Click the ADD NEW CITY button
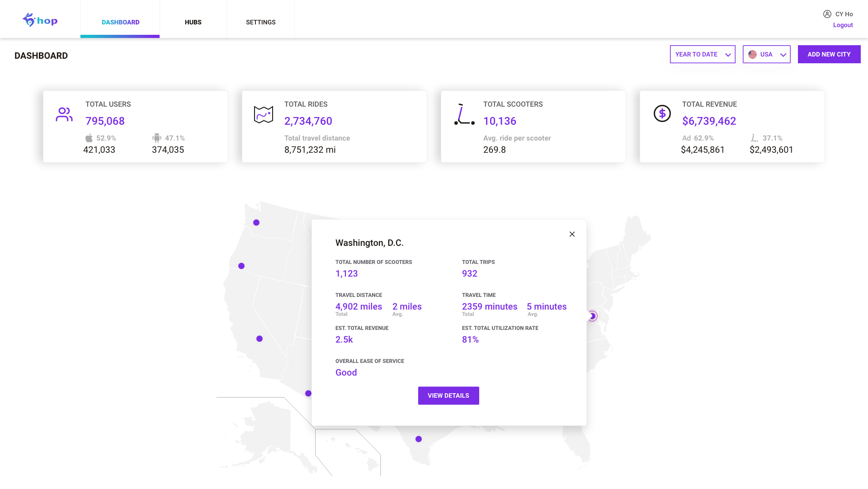868x489 pixels. pyautogui.click(x=829, y=54)
